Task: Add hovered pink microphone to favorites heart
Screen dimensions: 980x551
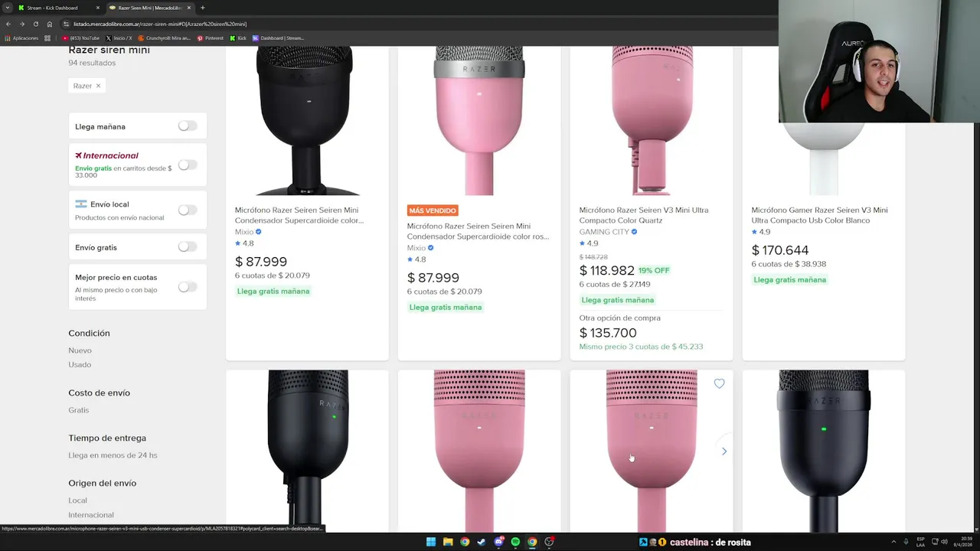Action: click(719, 383)
